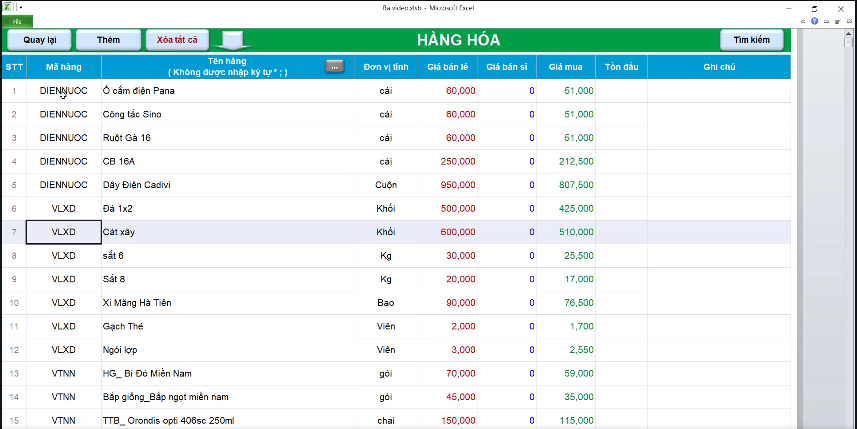
Task: Click the Tìm kiếm button
Action: coord(752,40)
